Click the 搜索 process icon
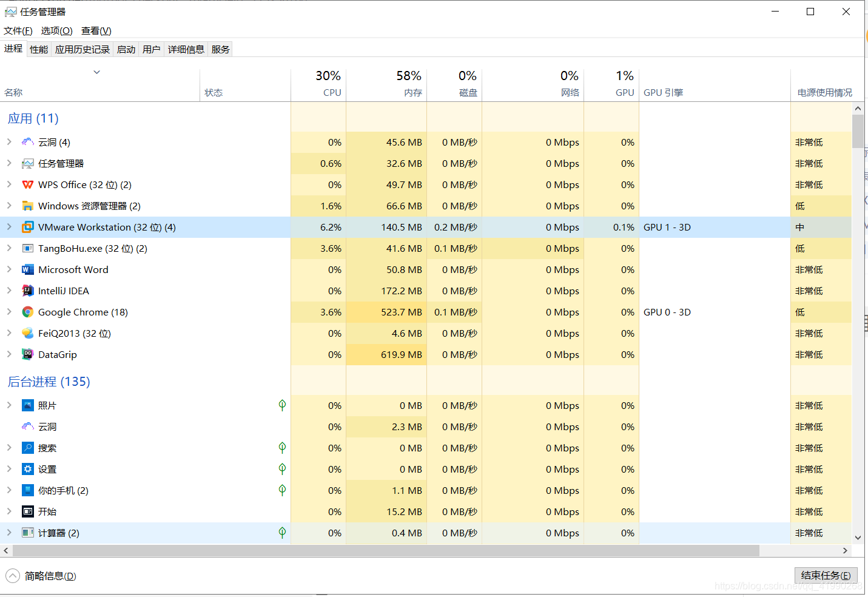This screenshot has width=868, height=597. point(27,448)
